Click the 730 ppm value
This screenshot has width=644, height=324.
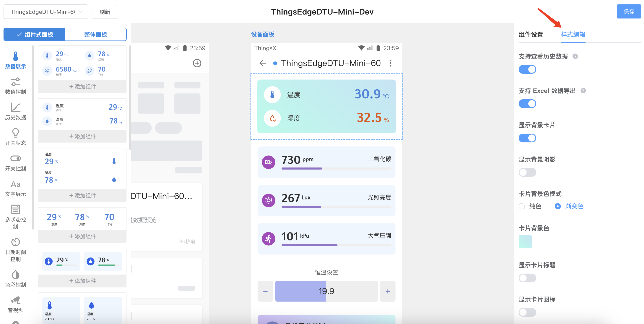pyautogui.click(x=297, y=160)
